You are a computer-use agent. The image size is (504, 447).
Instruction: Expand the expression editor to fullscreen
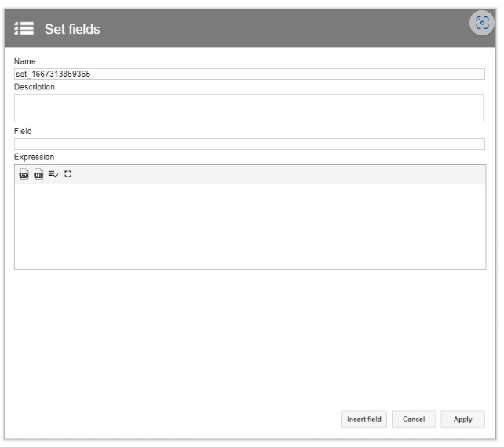[68, 174]
